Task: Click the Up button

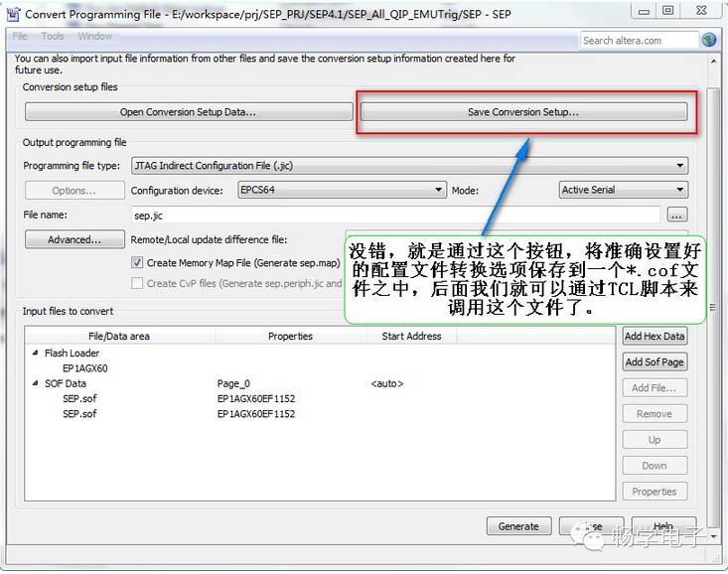Action: (655, 440)
